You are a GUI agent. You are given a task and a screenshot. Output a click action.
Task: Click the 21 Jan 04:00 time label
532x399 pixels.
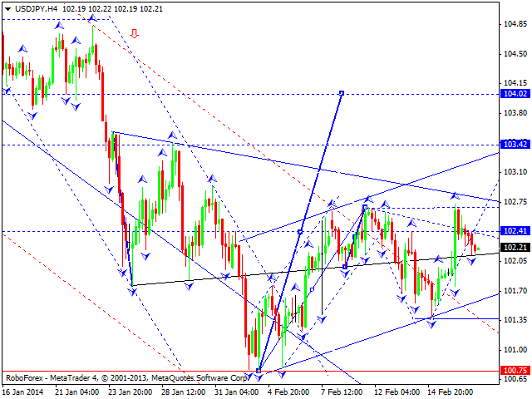[77, 392]
